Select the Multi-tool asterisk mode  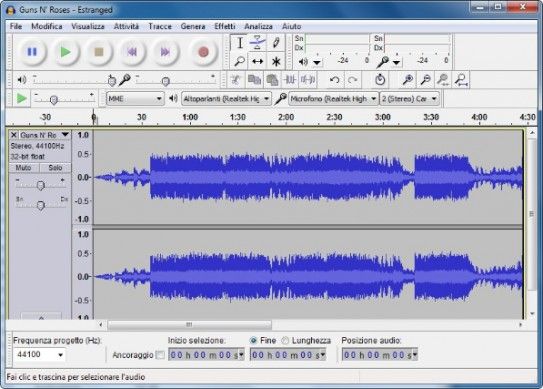click(x=276, y=61)
